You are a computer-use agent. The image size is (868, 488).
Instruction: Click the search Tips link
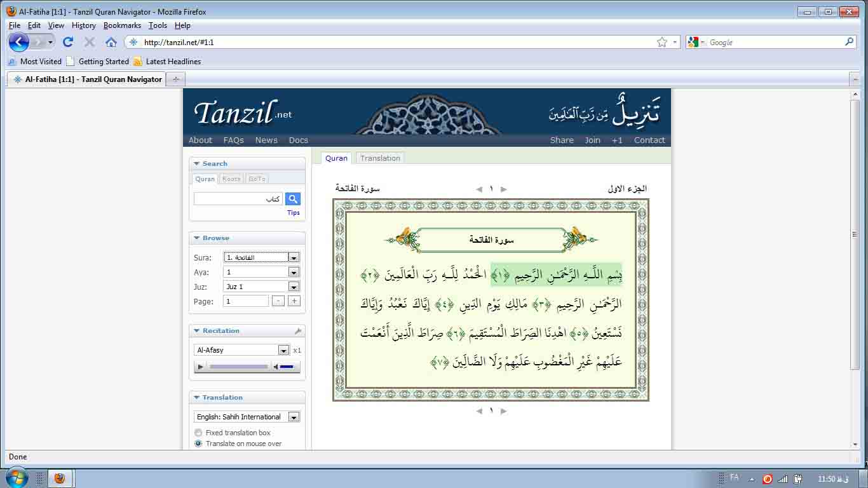pyautogui.click(x=293, y=213)
